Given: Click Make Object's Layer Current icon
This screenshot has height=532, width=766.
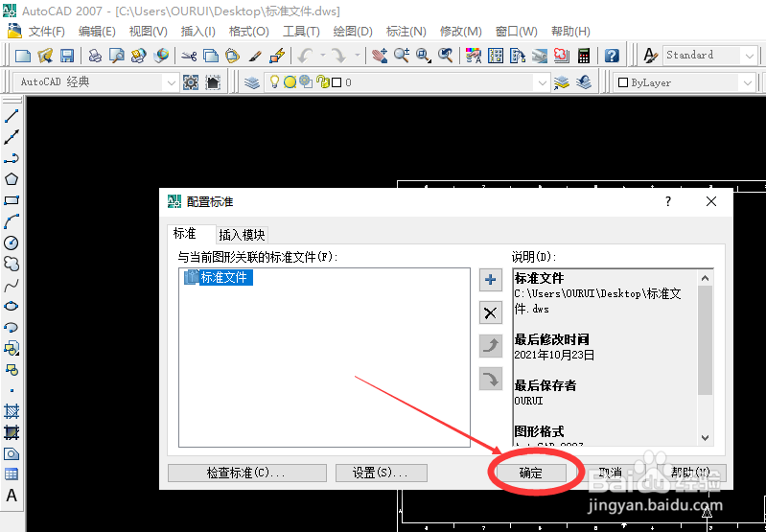Looking at the screenshot, I should tap(561, 82).
